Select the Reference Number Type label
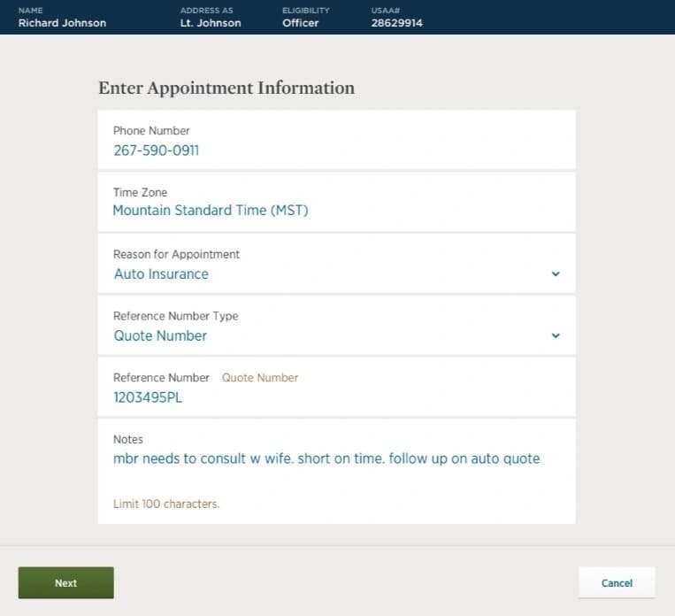675x616 pixels. click(175, 316)
